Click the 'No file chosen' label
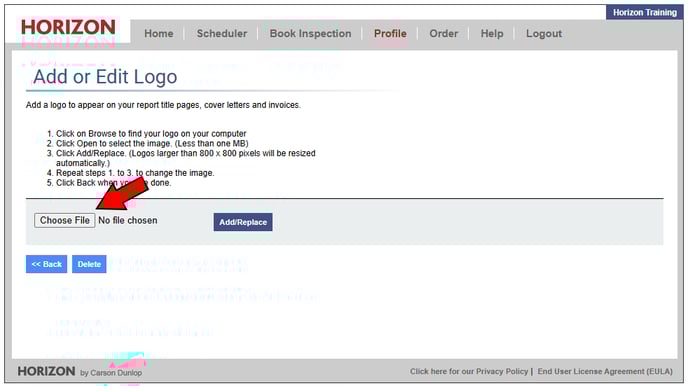 (128, 220)
